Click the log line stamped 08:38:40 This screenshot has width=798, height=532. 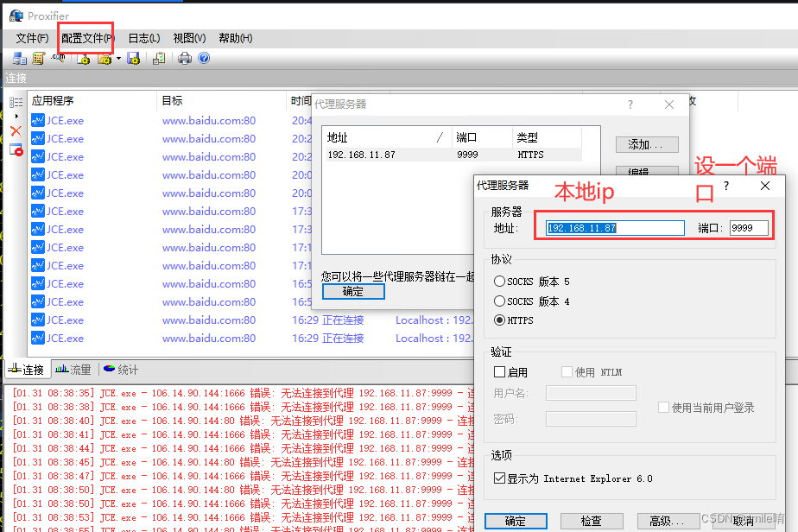[244, 421]
